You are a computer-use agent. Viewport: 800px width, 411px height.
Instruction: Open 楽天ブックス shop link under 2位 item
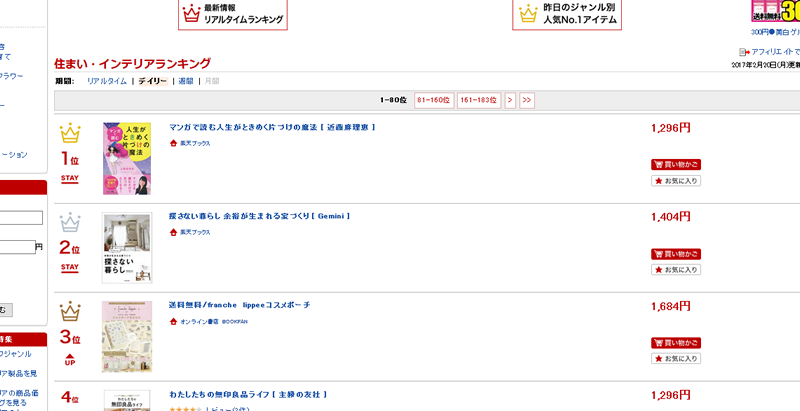195,233
